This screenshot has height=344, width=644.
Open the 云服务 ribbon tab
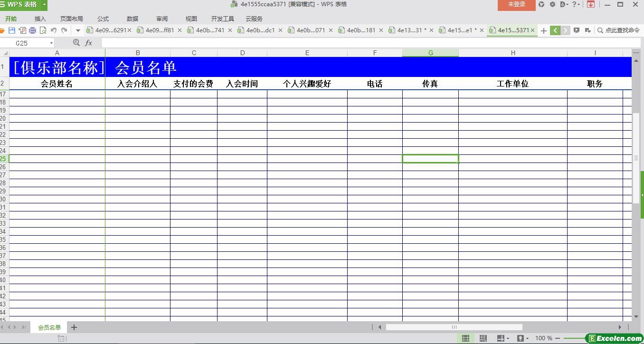tap(254, 19)
